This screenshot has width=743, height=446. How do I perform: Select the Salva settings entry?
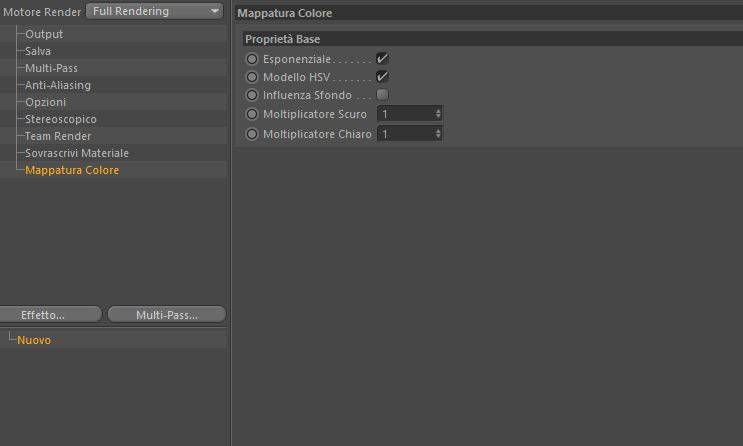(38, 51)
